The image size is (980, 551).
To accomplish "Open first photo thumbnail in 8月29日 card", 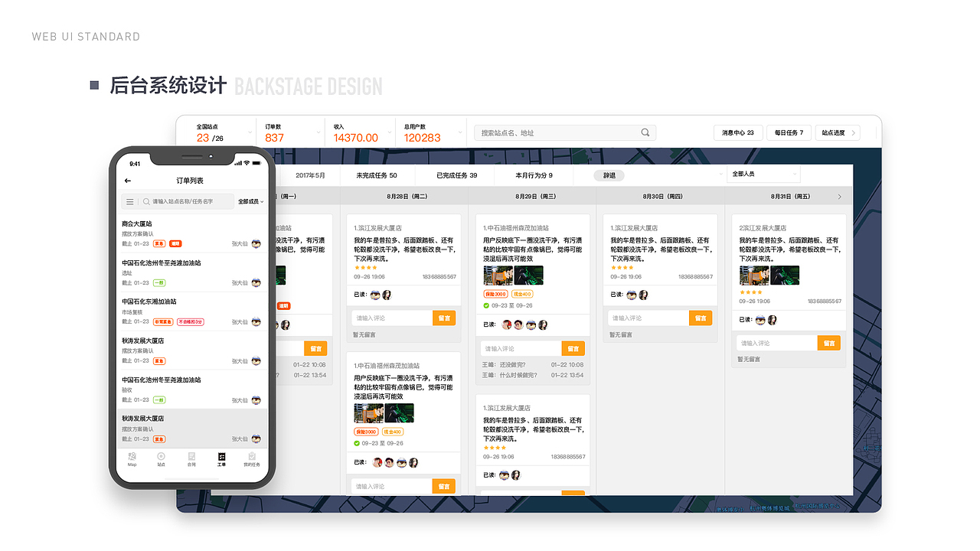I will pyautogui.click(x=498, y=275).
